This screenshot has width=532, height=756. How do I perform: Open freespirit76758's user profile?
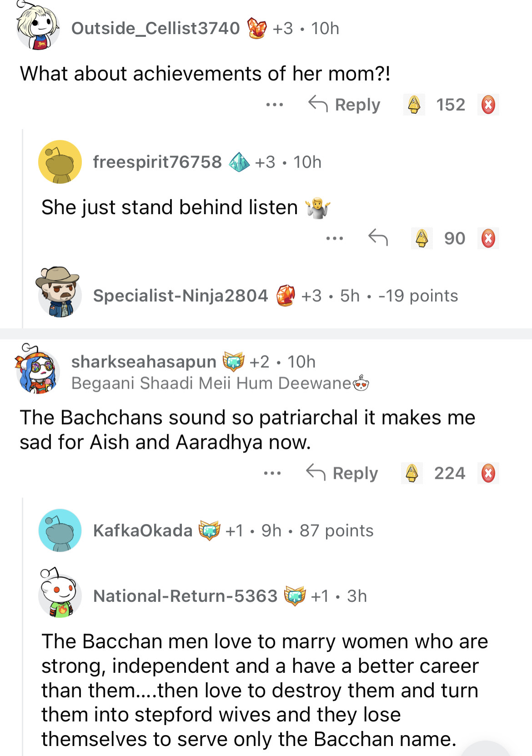[157, 162]
